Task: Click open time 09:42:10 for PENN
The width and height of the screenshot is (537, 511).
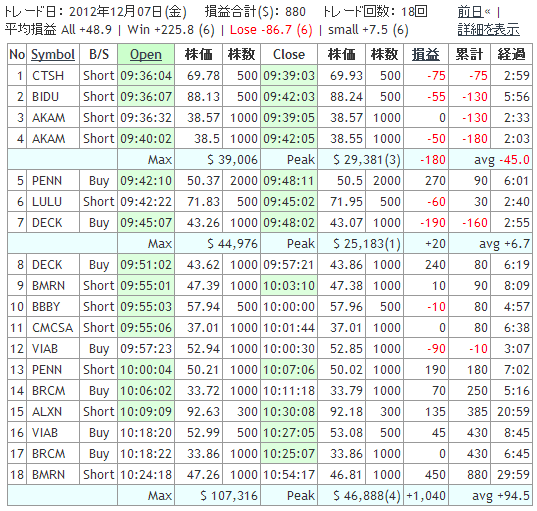Action: point(146,181)
